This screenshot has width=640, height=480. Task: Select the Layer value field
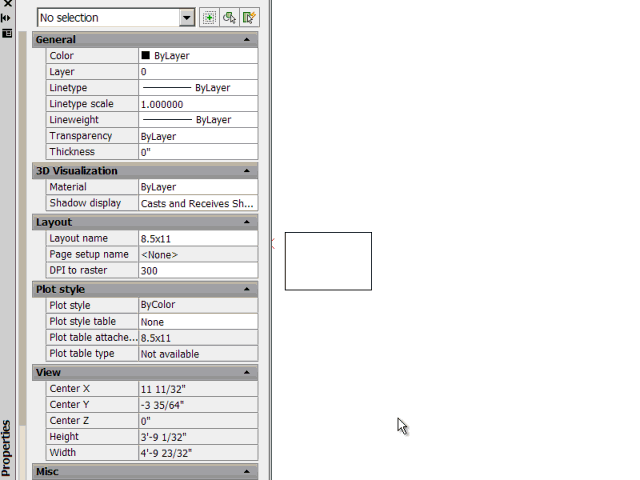(198, 72)
